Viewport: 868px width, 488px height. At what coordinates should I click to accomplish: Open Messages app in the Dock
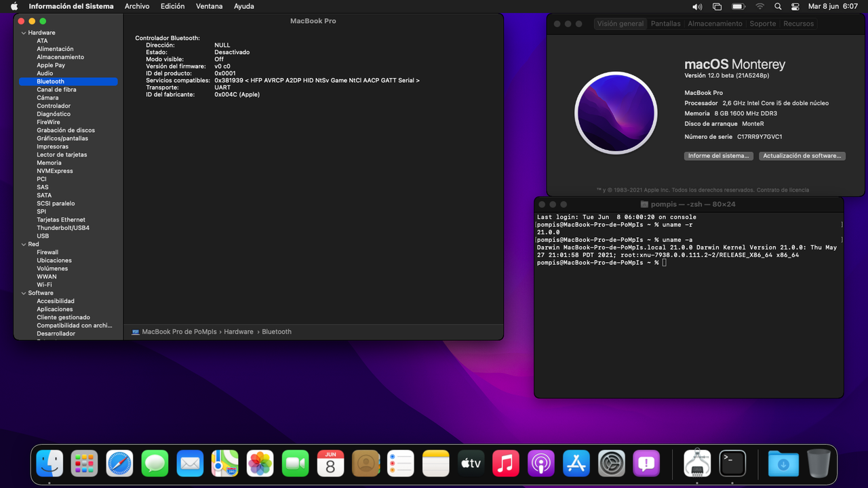pos(155,464)
